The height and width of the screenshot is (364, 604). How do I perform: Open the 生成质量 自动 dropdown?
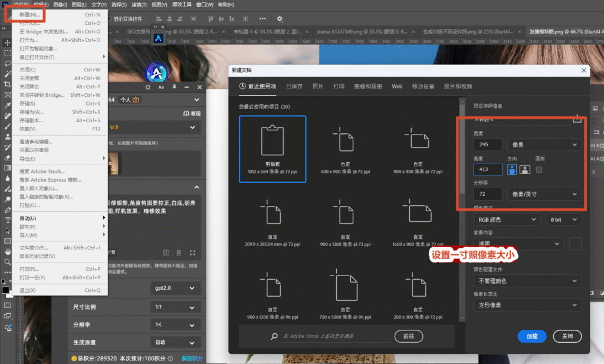pos(175,342)
